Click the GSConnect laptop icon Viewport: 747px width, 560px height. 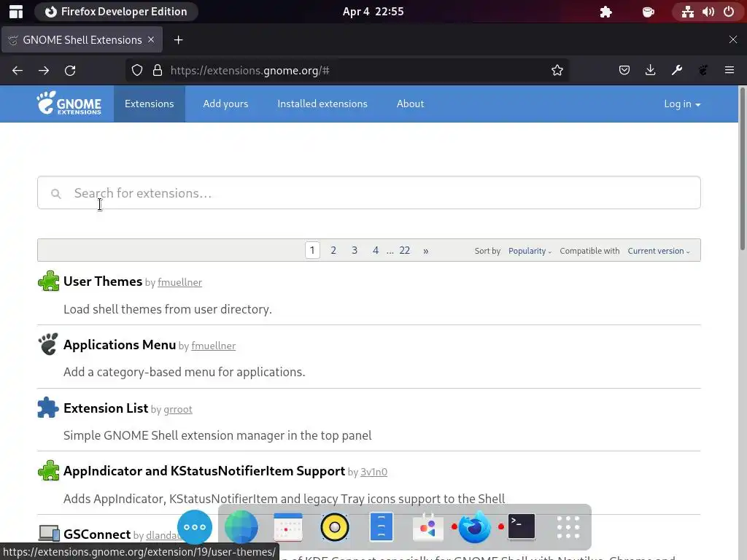coord(48,533)
